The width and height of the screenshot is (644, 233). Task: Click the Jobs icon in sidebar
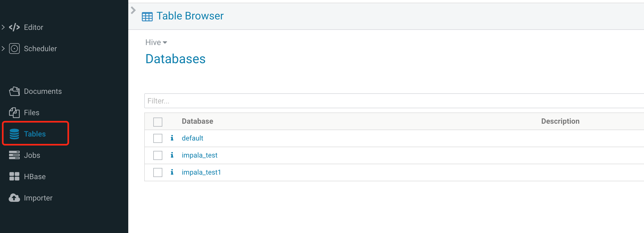pyautogui.click(x=14, y=155)
